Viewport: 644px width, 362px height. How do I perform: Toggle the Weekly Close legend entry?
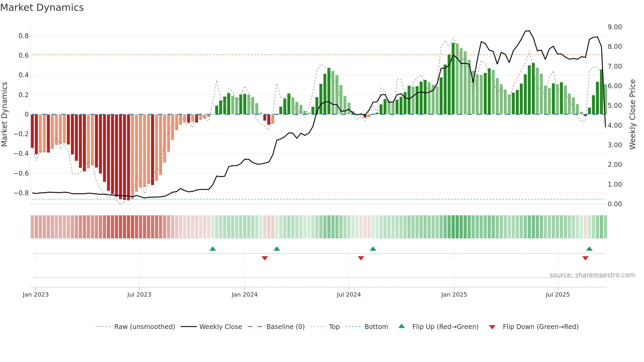point(211,327)
